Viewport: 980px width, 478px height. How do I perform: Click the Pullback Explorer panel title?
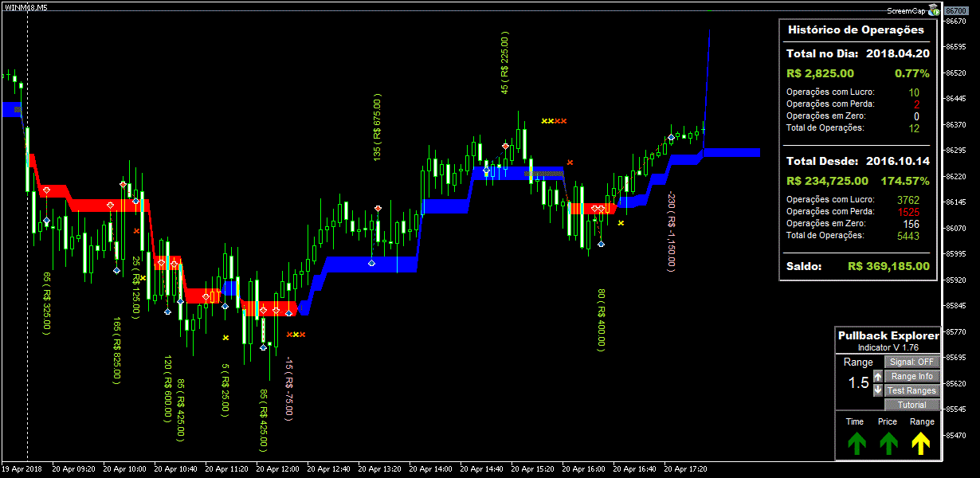[888, 336]
